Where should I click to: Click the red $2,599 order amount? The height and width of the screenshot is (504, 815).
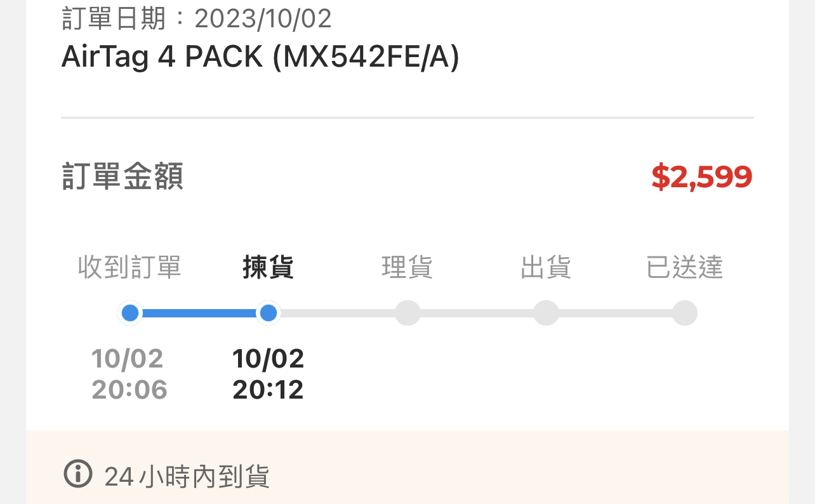(x=701, y=177)
